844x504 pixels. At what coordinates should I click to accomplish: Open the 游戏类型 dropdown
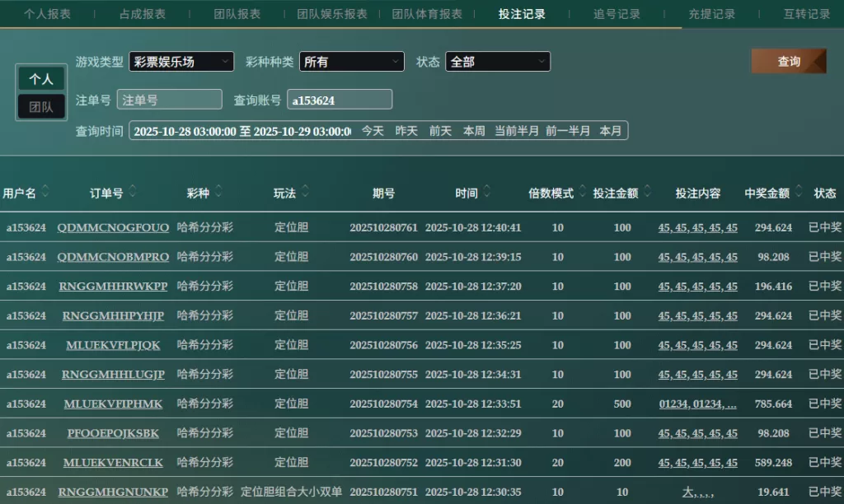(x=181, y=62)
